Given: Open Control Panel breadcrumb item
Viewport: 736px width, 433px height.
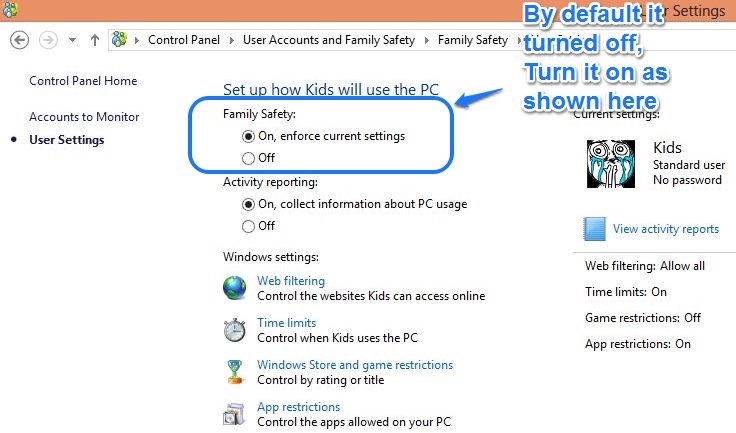Looking at the screenshot, I should pos(185,40).
